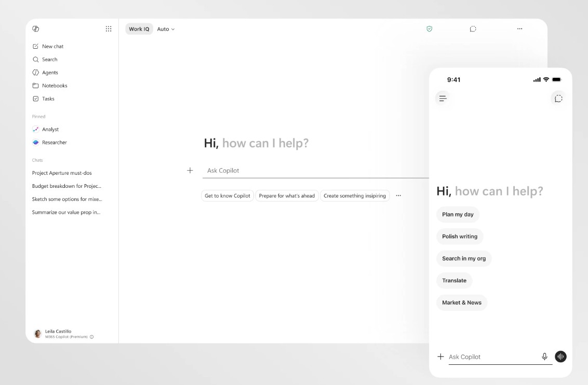The image size is (588, 385).
Task: Tap the Market & News chip
Action: (462, 302)
